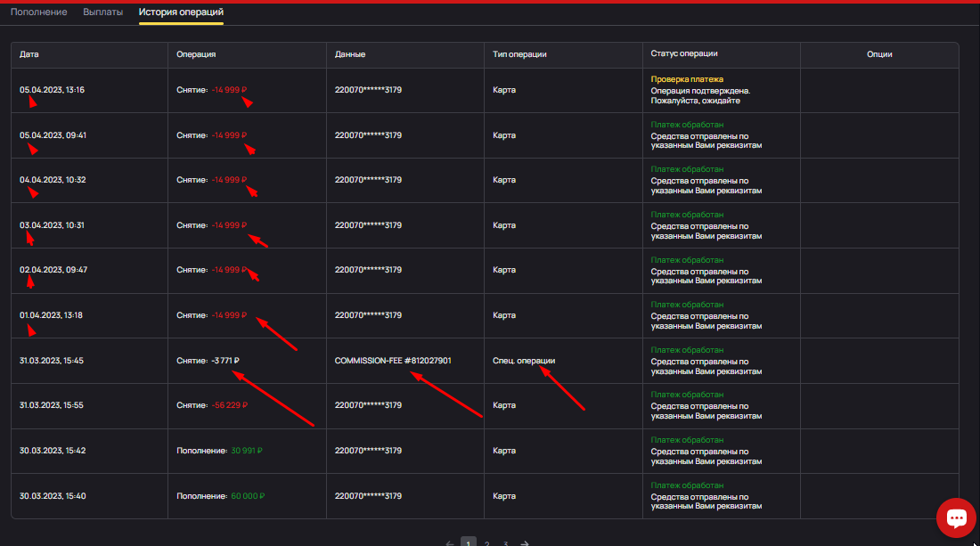The image size is (980, 546).
Task: Click the Проверка платежа status text
Action: point(687,79)
